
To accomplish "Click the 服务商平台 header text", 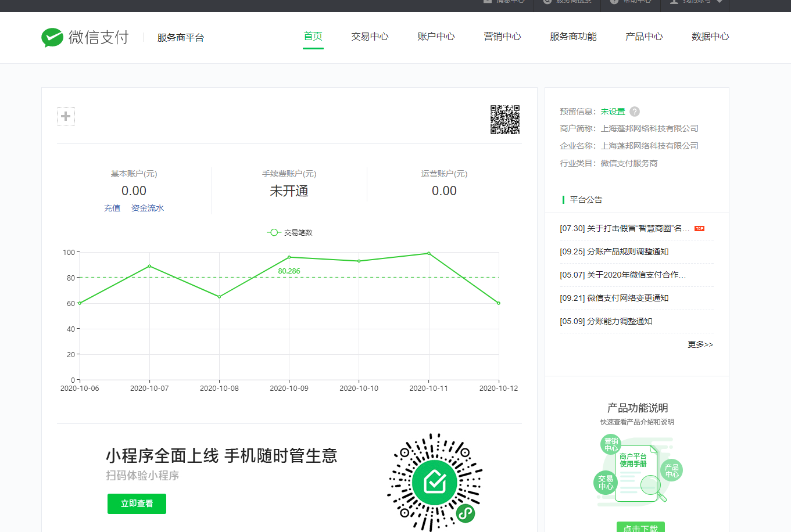I will tap(181, 38).
